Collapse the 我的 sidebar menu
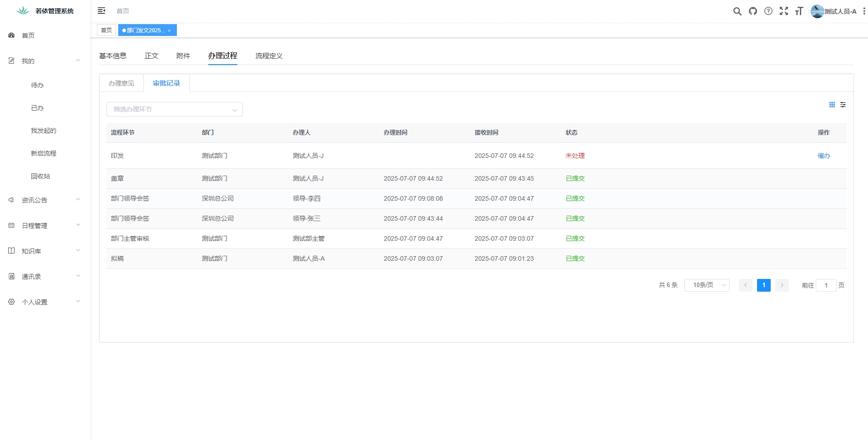 pyautogui.click(x=78, y=61)
